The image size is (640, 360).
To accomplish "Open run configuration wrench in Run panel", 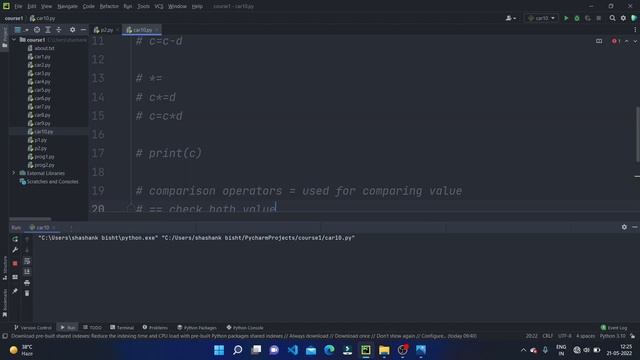I will point(15,250).
